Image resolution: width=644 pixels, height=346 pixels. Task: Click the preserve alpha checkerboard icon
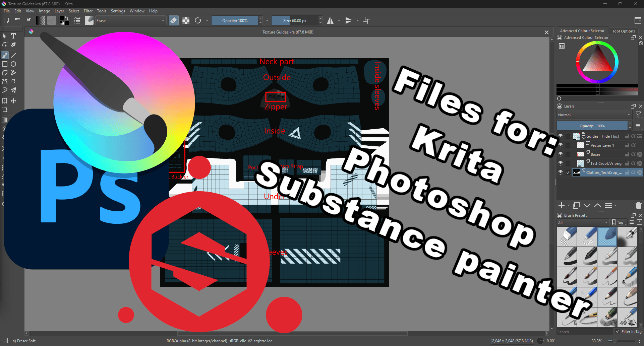pos(186,21)
